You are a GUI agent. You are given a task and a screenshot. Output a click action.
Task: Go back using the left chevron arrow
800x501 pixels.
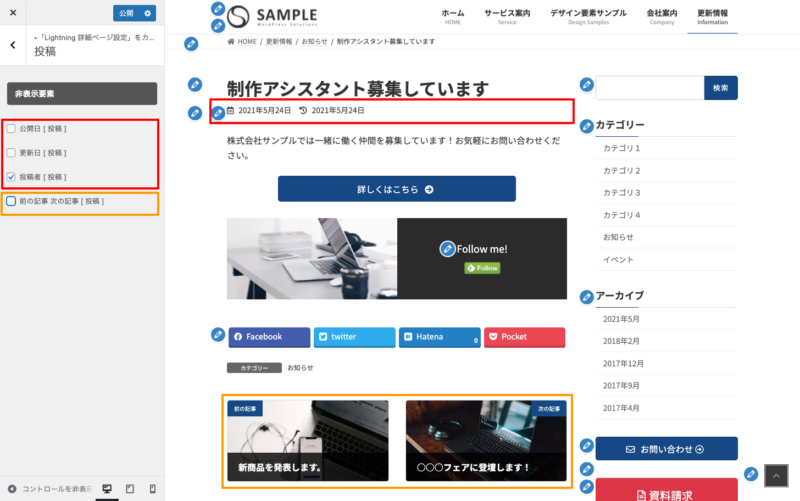(12, 45)
